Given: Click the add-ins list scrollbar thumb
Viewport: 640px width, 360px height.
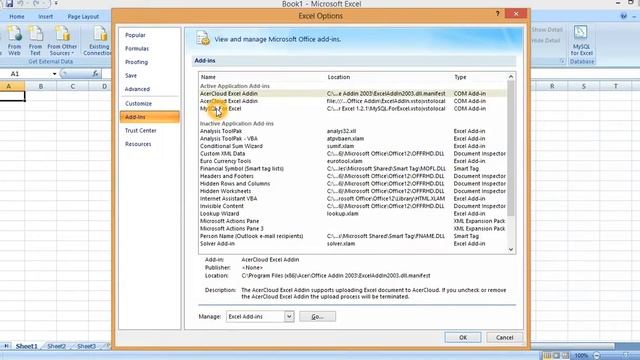Looking at the screenshot, I should [x=511, y=148].
